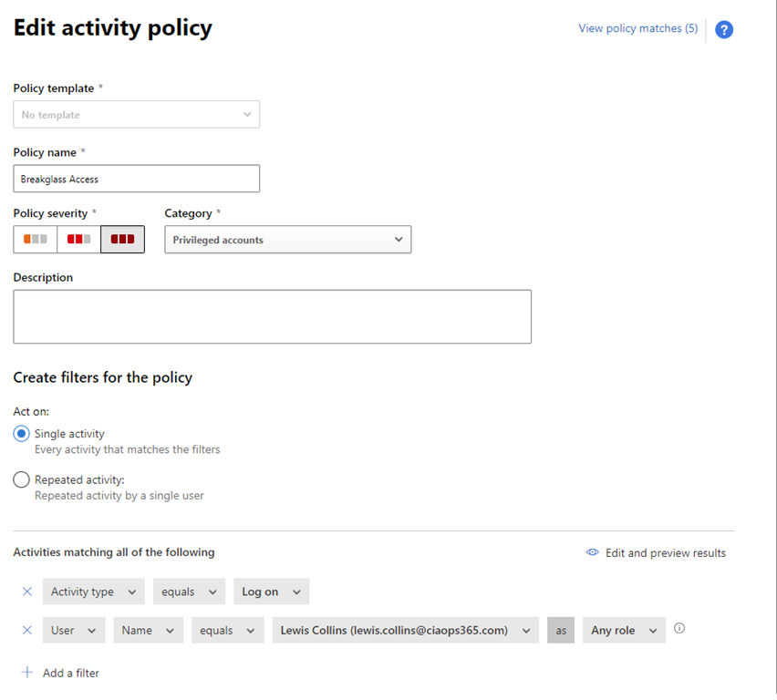Open the Lewis Collins user dropdown
The image size is (777, 700).
pos(405,630)
